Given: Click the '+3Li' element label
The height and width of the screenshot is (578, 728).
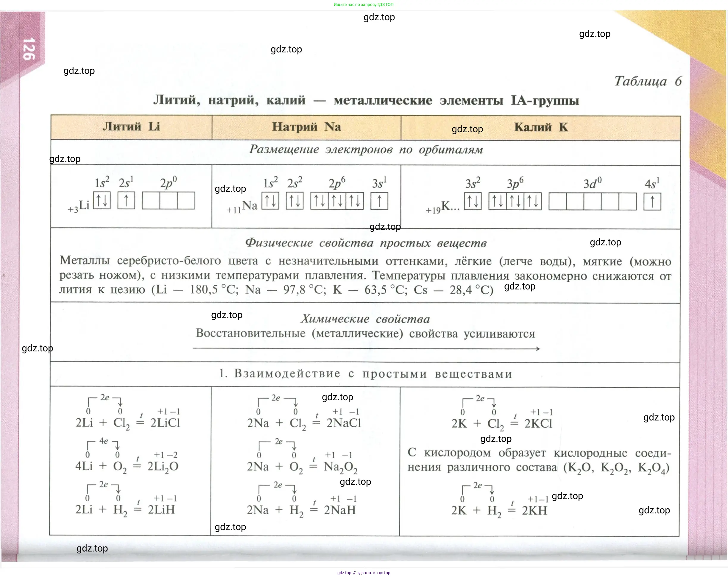Looking at the screenshot, I should point(78,206).
